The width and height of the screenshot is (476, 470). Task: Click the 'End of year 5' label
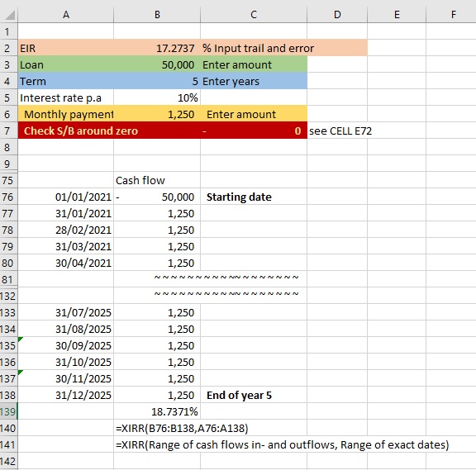[x=239, y=395]
